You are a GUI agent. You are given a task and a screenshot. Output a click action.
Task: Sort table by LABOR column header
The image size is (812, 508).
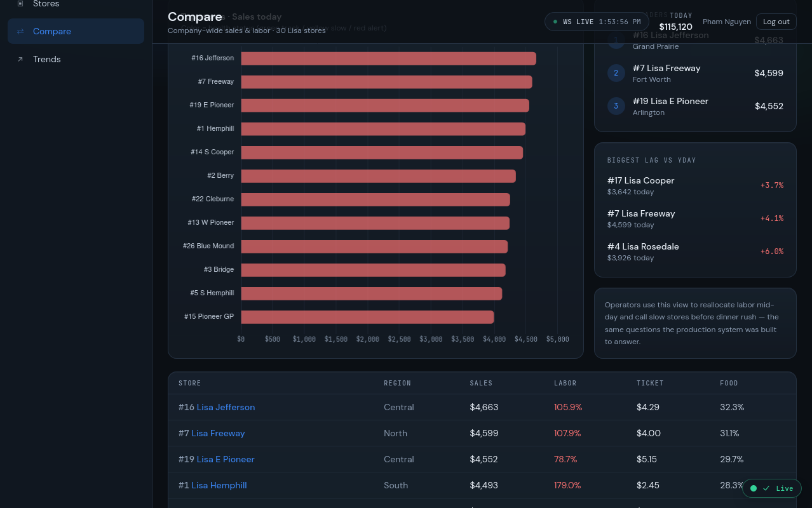pyautogui.click(x=565, y=383)
